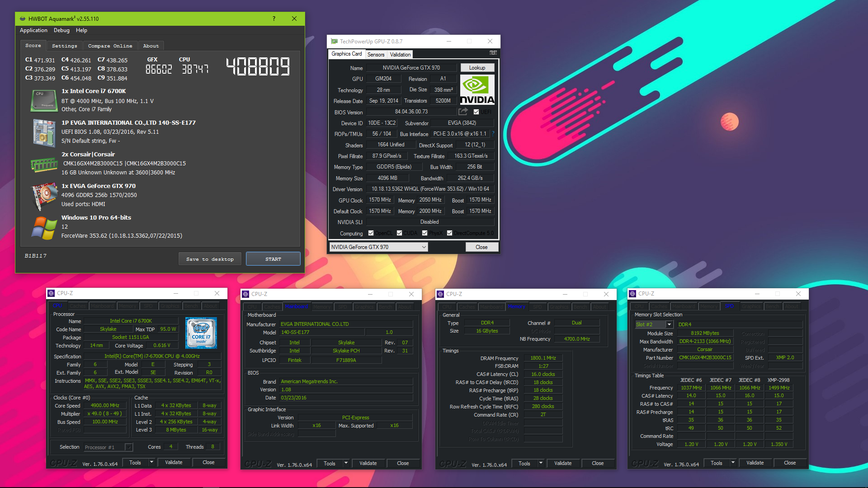Click the title bar icon of the CPU-Z SPD window
868x488 pixels.
point(632,294)
